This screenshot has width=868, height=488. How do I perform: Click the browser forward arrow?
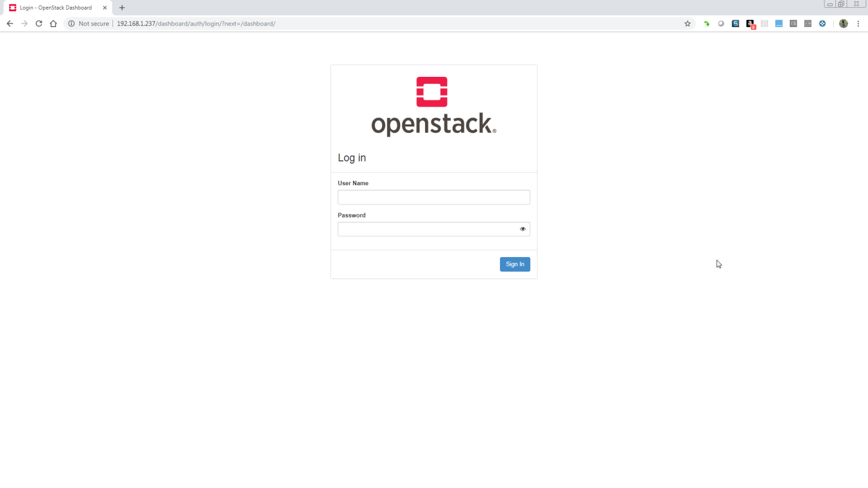tap(24, 24)
